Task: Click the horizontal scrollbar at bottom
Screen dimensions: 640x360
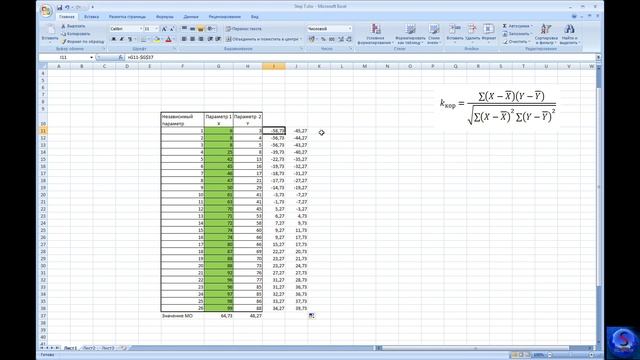Action: [x=484, y=348]
